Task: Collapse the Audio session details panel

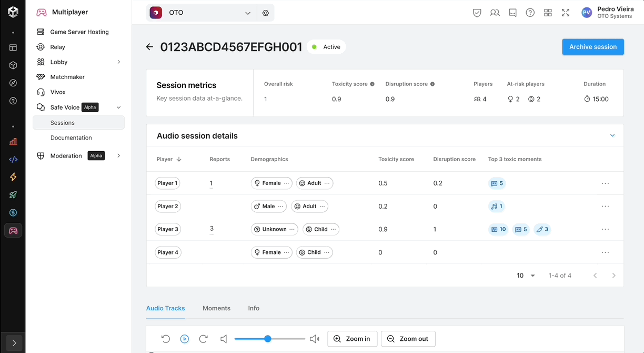Action: (612, 135)
